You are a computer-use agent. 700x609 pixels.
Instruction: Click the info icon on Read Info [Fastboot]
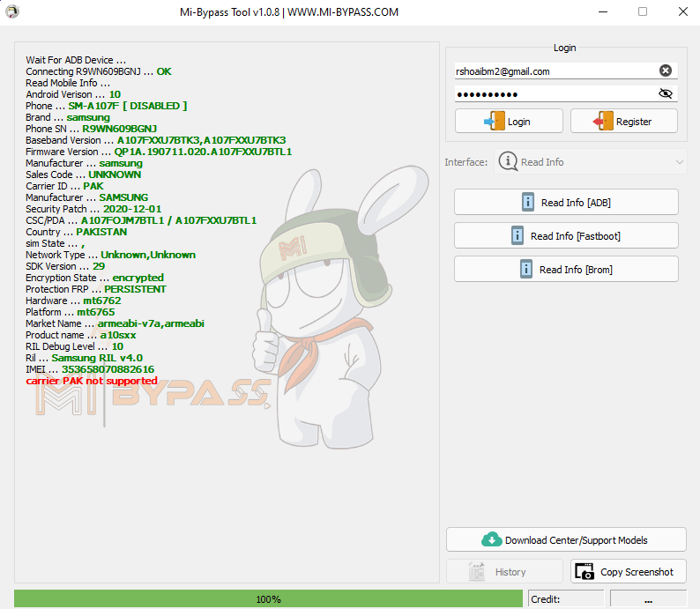518,235
